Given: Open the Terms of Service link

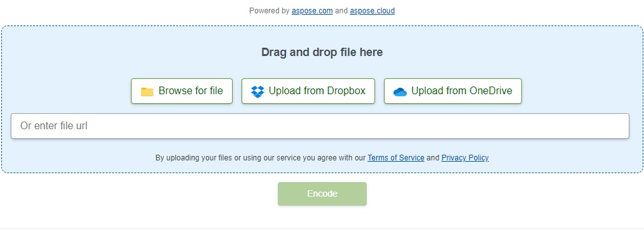Looking at the screenshot, I should 396,157.
